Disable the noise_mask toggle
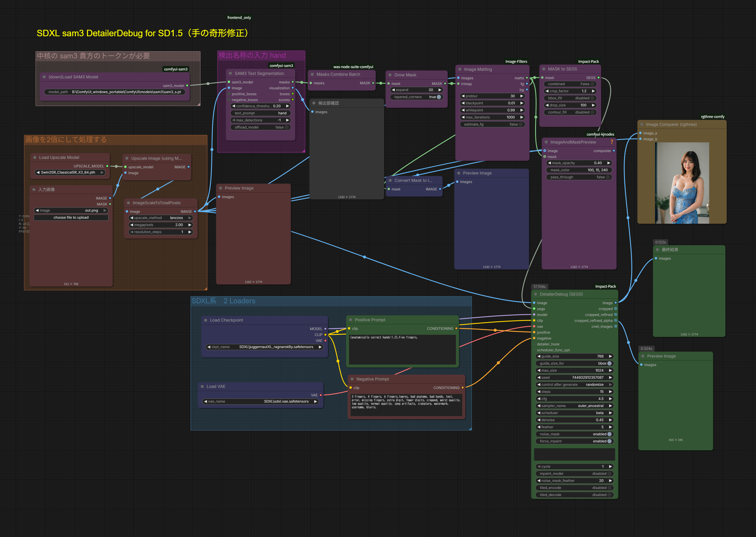 tap(609, 434)
